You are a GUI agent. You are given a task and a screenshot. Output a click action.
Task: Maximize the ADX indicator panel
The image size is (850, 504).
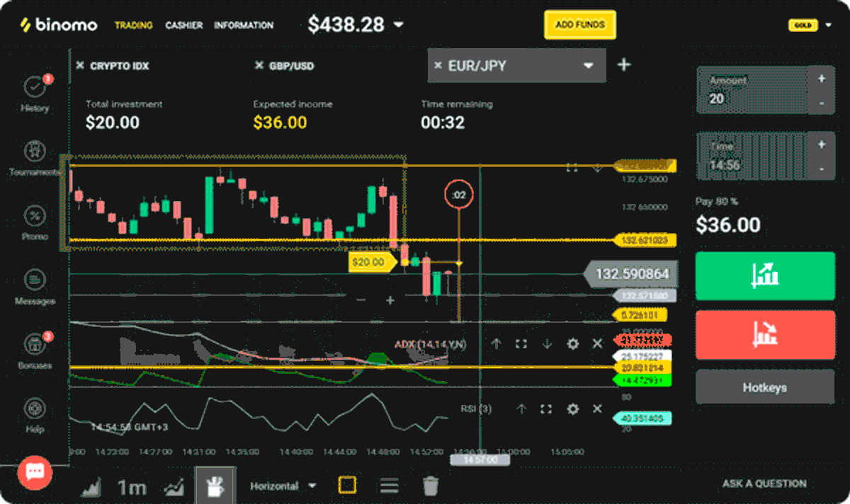click(521, 343)
